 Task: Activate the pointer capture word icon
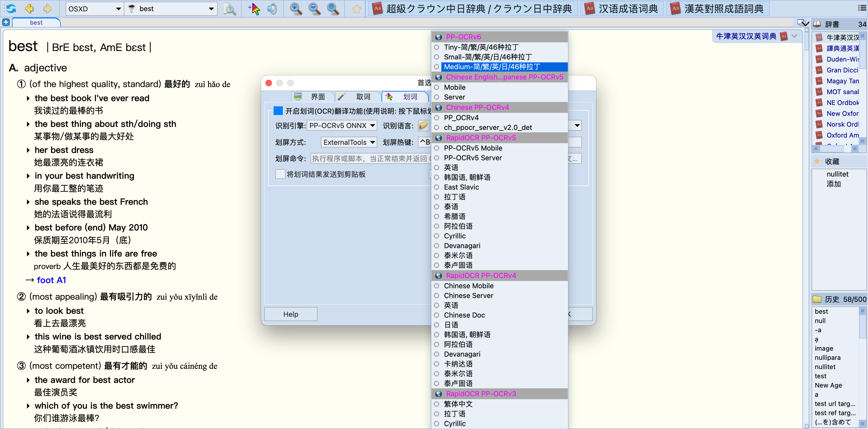(254, 9)
